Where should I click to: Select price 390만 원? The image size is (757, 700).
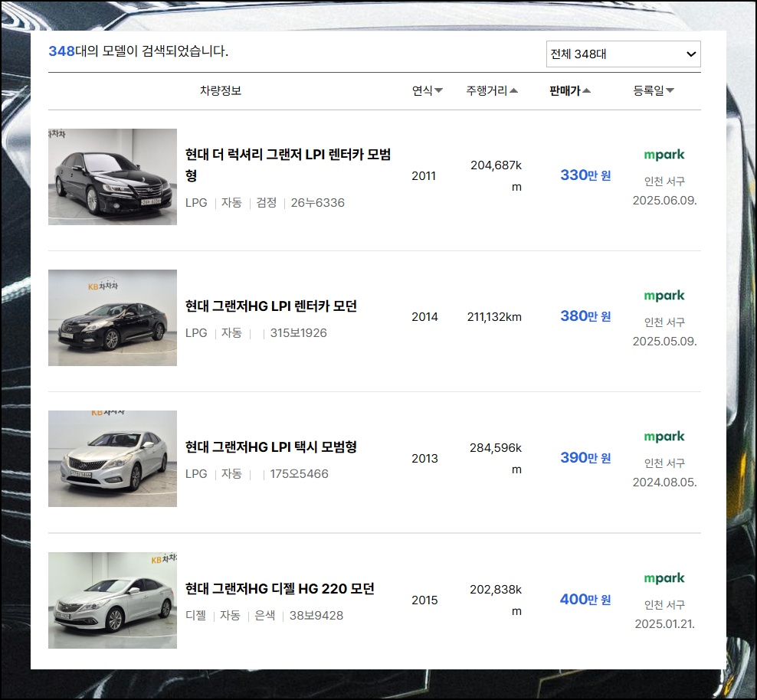click(585, 457)
